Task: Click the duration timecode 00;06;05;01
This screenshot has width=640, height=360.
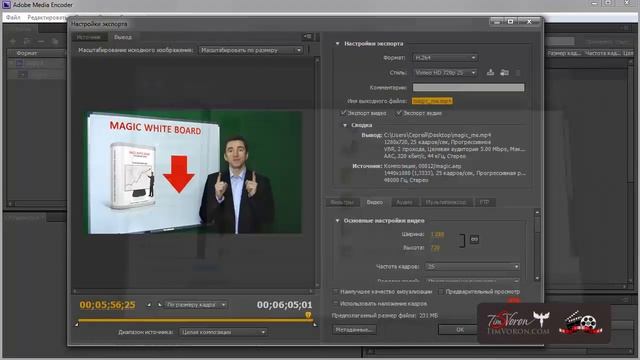Action: coord(284,305)
